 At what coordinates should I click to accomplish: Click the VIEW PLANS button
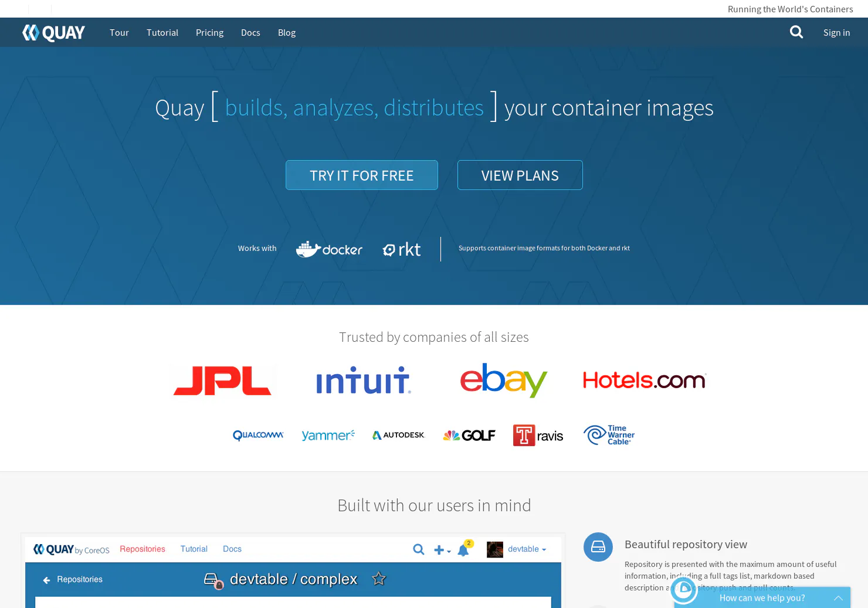(x=520, y=175)
